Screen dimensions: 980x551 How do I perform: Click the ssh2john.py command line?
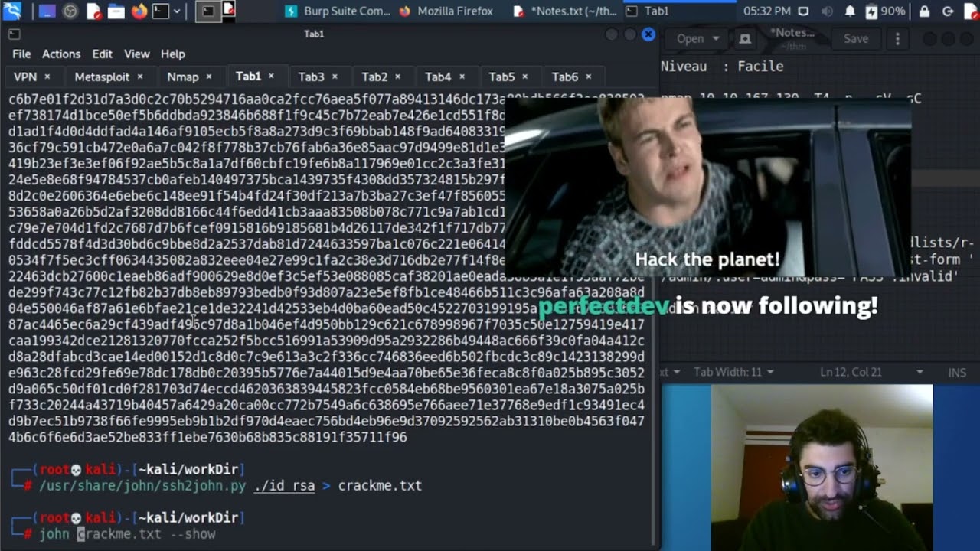tap(230, 485)
